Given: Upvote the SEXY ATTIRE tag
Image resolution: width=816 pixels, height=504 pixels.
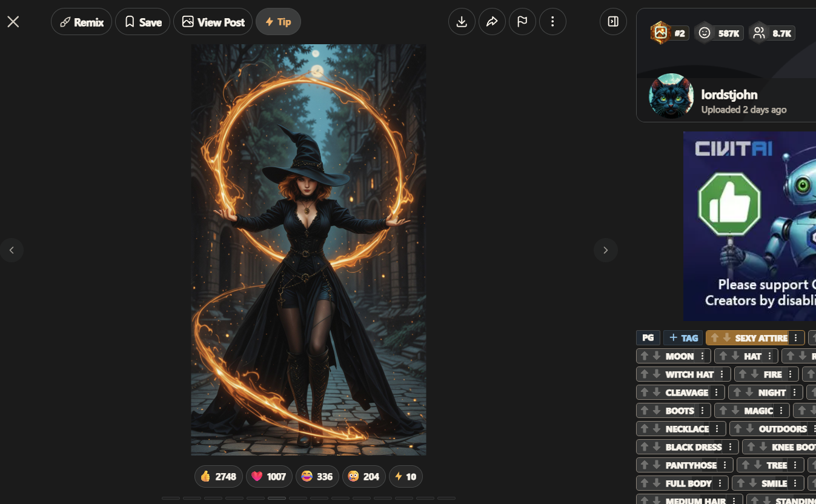Looking at the screenshot, I should tap(715, 338).
